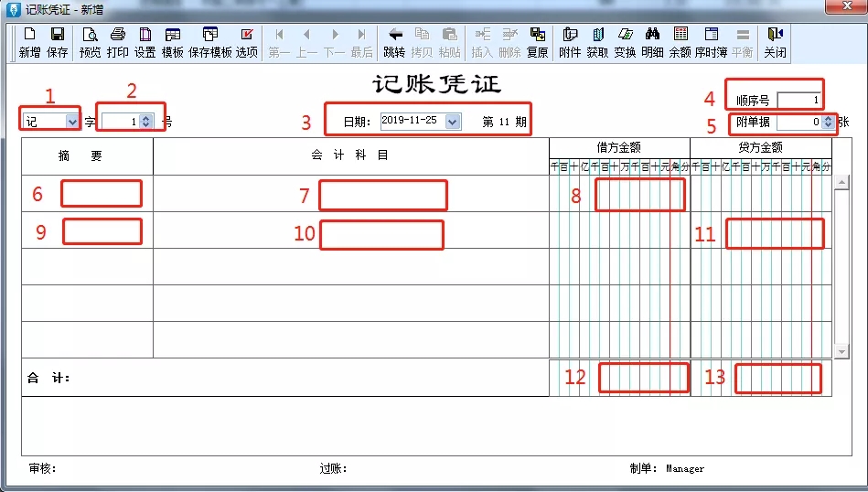Click the 贷方金额 column header
Viewport: 868px width, 492px height.
pos(761,148)
